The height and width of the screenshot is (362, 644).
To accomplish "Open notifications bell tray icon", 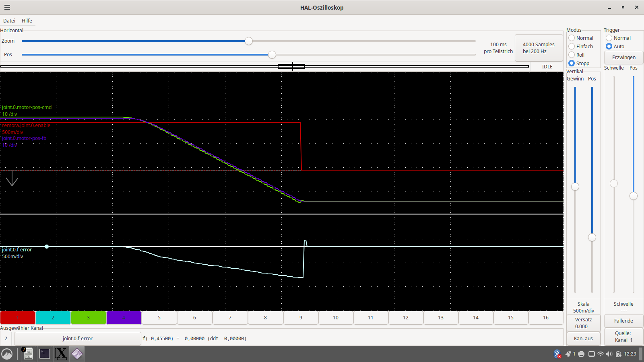I will click(568, 354).
